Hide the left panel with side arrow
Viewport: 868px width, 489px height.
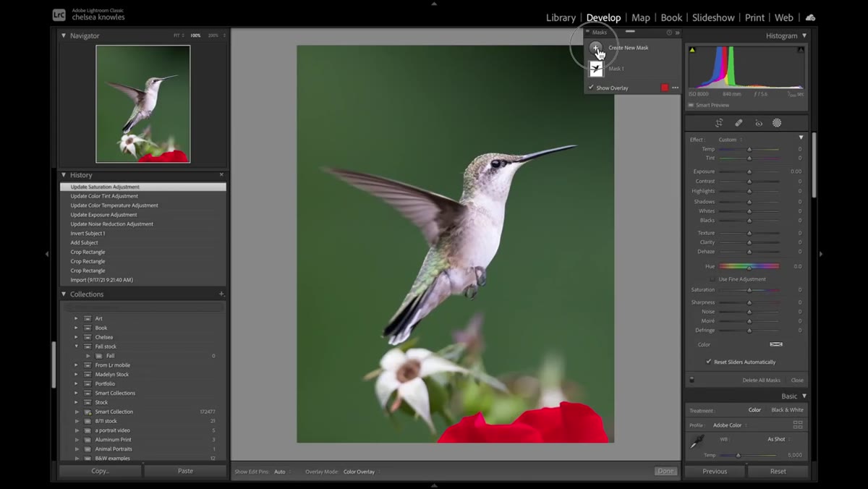pyautogui.click(x=47, y=254)
